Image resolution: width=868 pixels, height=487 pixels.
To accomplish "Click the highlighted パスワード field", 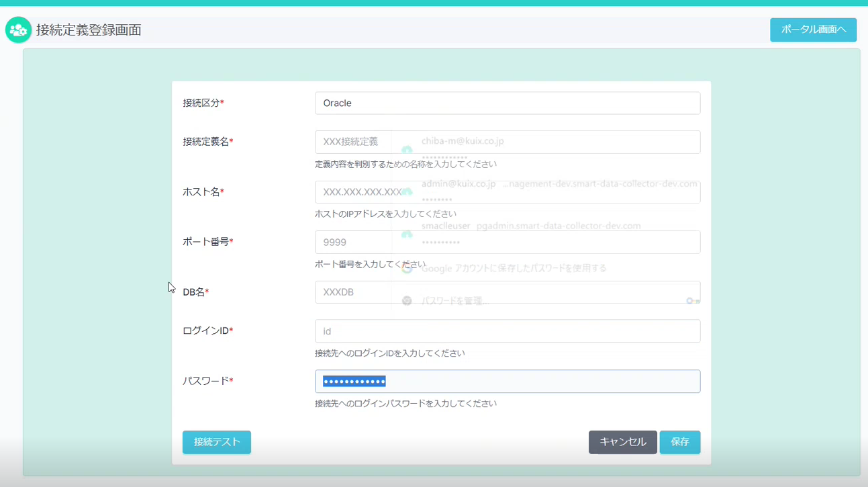I will coord(508,382).
